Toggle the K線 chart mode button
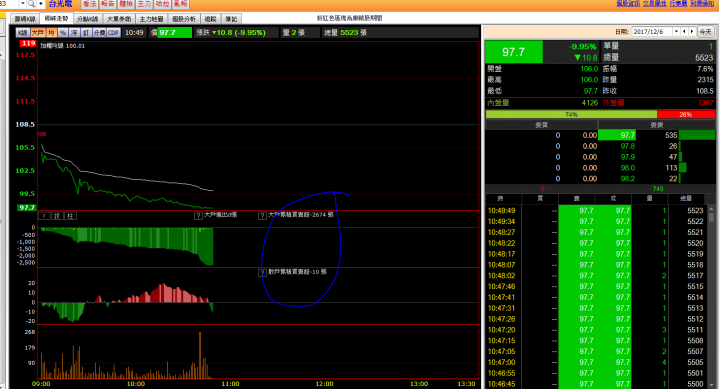Screen dimensions: 720x389 pos(22,33)
